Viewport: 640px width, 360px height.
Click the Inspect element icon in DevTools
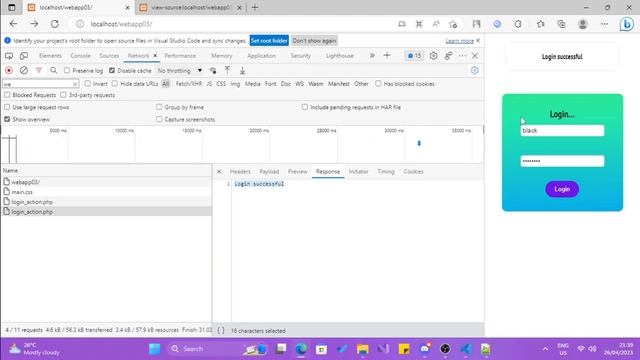[9, 56]
